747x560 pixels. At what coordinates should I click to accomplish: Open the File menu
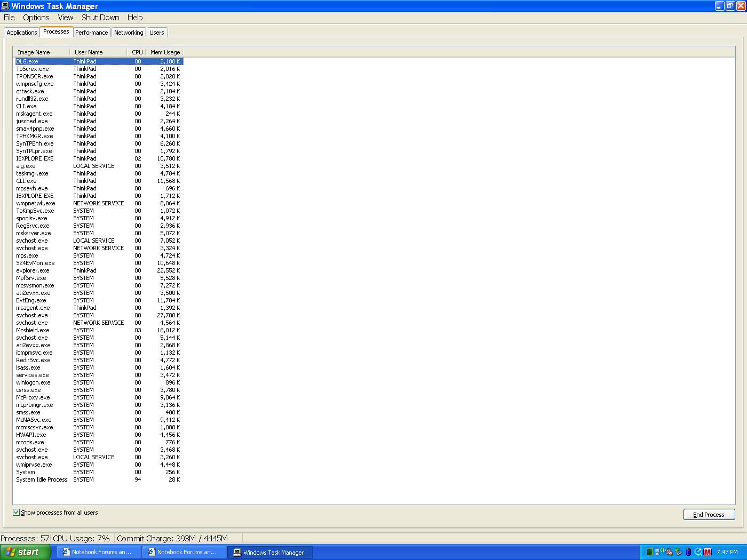click(9, 18)
